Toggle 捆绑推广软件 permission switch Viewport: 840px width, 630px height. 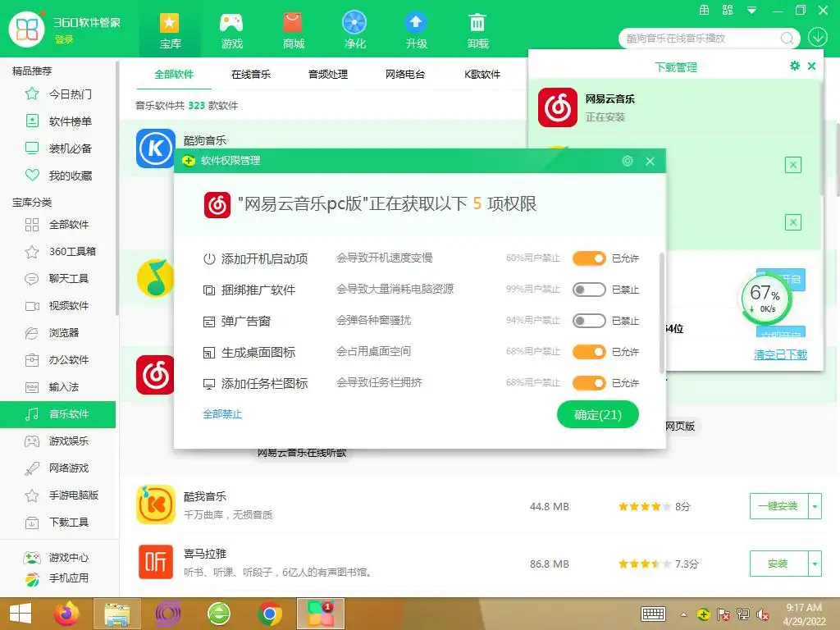point(589,290)
